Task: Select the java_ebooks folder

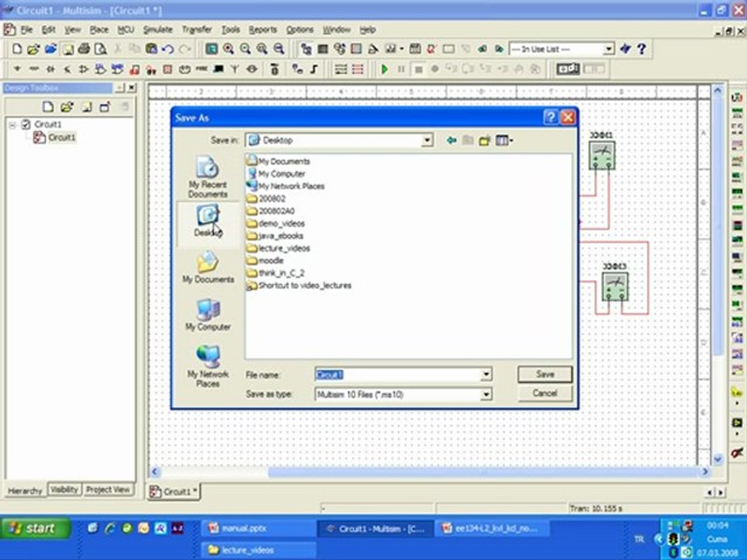Action: coord(275,236)
